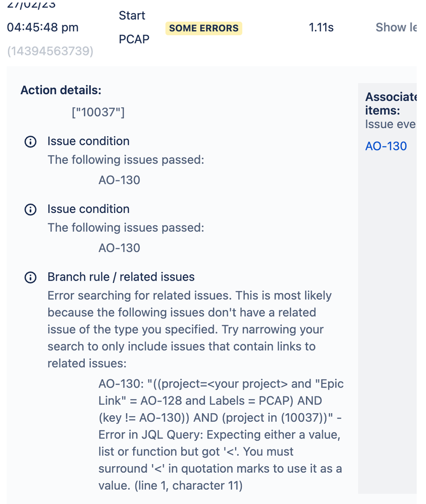Click info icon beside Branch rule heading

click(31, 277)
